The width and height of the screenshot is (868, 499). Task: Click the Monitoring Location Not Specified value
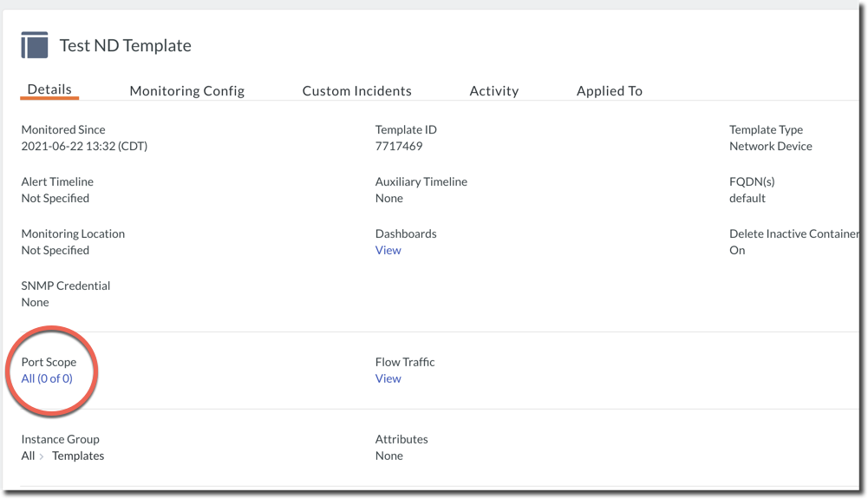pyautogui.click(x=55, y=250)
